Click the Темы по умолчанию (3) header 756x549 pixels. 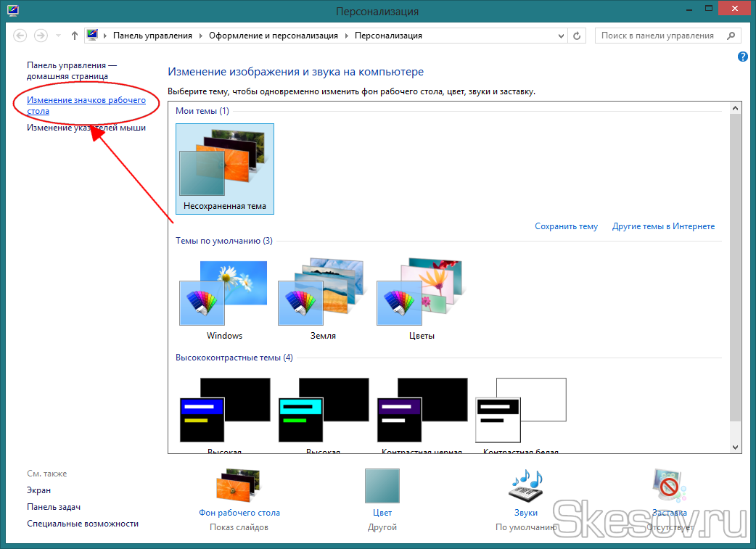tap(223, 241)
